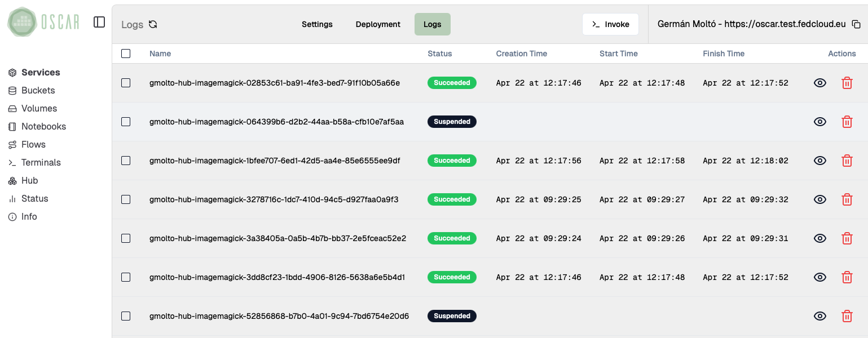View the imagemagick-1bfee707 log details
Image resolution: width=868 pixels, height=338 pixels.
pyautogui.click(x=819, y=161)
